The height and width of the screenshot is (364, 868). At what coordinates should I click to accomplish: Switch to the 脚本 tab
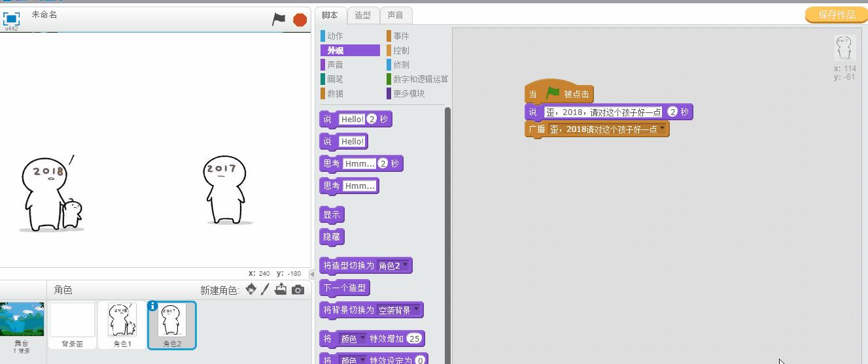[330, 15]
